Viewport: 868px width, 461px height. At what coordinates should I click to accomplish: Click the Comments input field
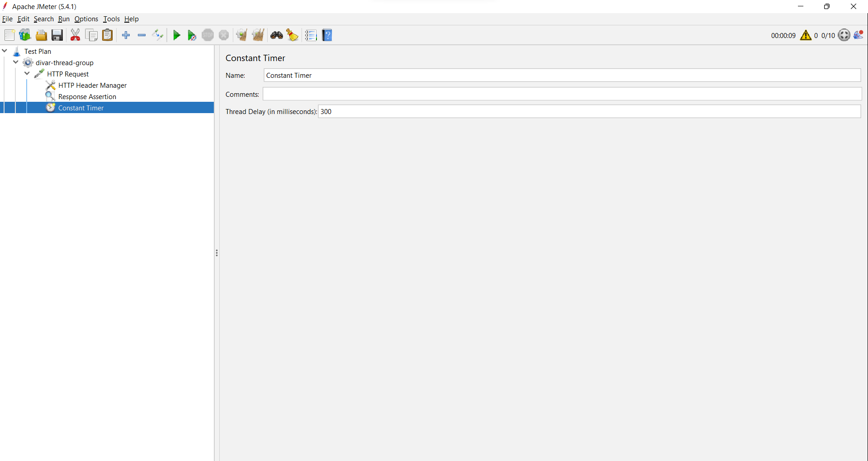coord(562,94)
